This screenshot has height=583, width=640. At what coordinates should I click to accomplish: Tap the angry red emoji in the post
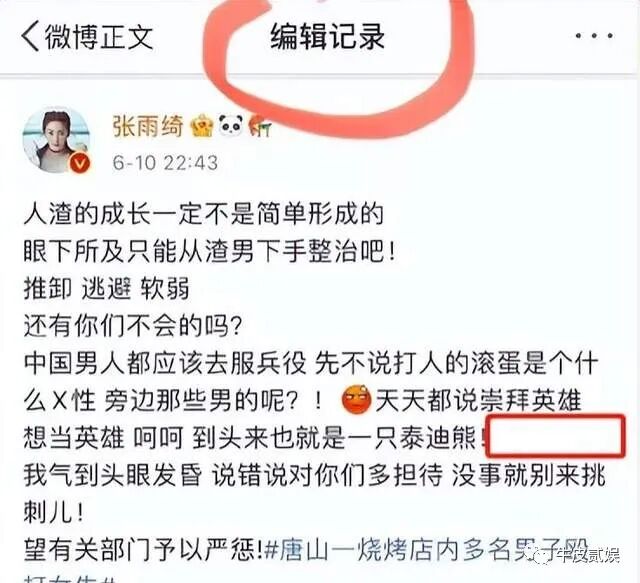click(357, 399)
